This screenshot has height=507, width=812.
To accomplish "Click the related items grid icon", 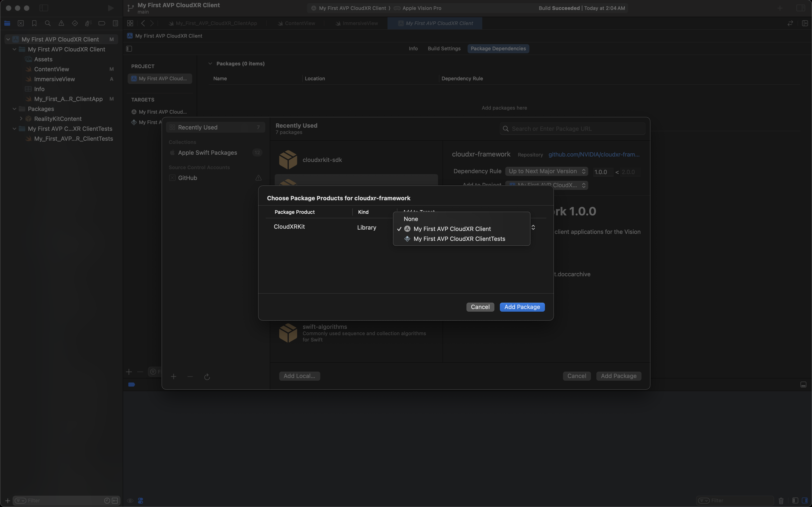I will pos(130,23).
